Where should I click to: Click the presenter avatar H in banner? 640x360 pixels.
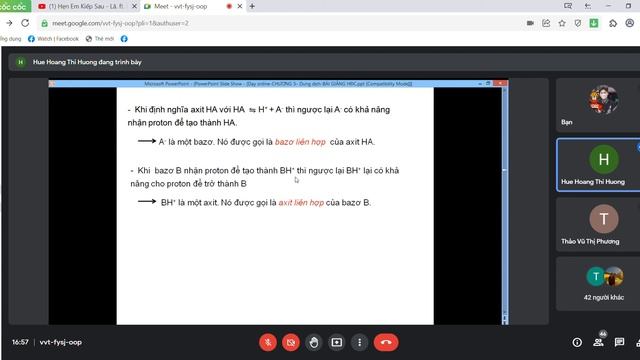(x=20, y=62)
